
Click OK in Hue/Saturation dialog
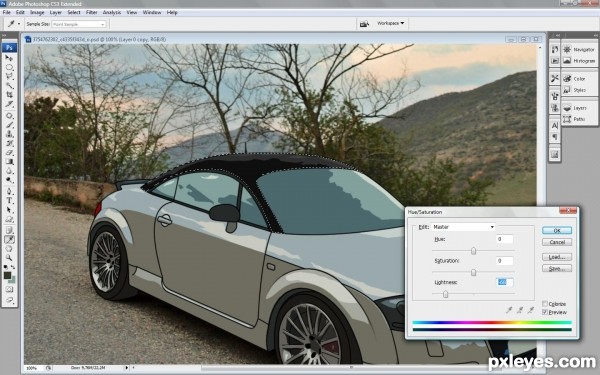[557, 230]
